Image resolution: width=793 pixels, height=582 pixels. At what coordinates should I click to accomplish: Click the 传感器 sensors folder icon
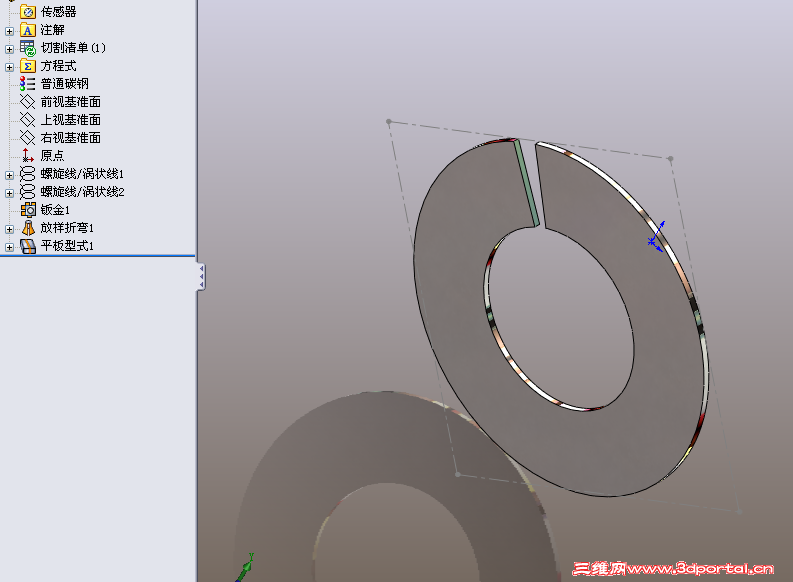(x=28, y=11)
